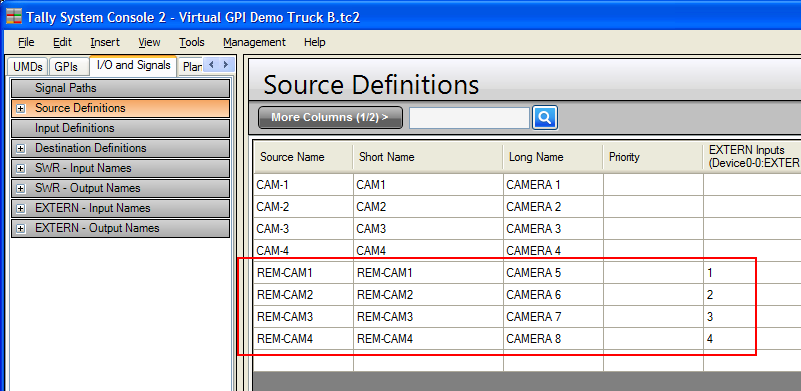Click the CAMERA 8 long name cell
The height and width of the screenshot is (391, 801).
[x=553, y=339]
